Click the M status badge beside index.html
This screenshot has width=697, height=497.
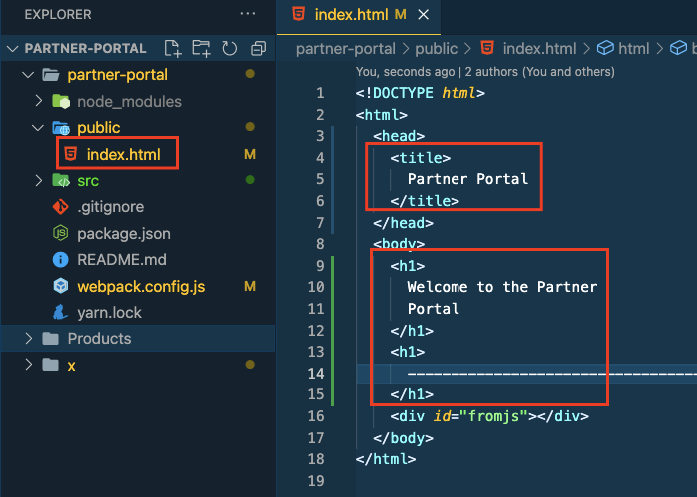coord(250,154)
